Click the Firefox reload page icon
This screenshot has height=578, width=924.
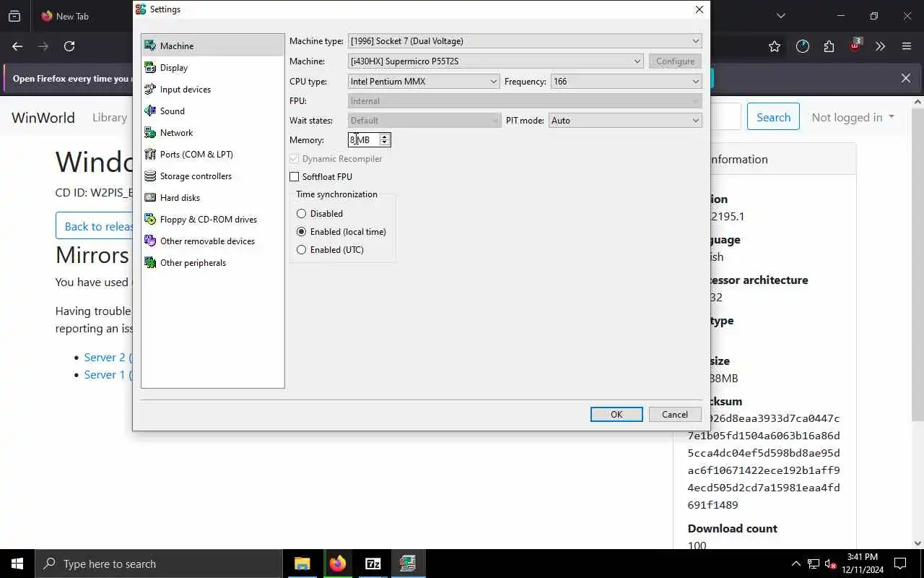pyautogui.click(x=69, y=46)
